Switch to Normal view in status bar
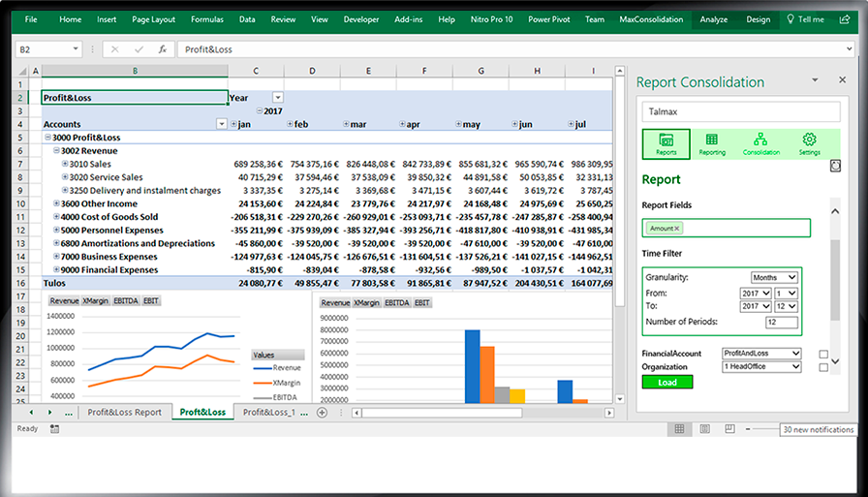Image resolution: width=868 pixels, height=497 pixels. pos(679,429)
